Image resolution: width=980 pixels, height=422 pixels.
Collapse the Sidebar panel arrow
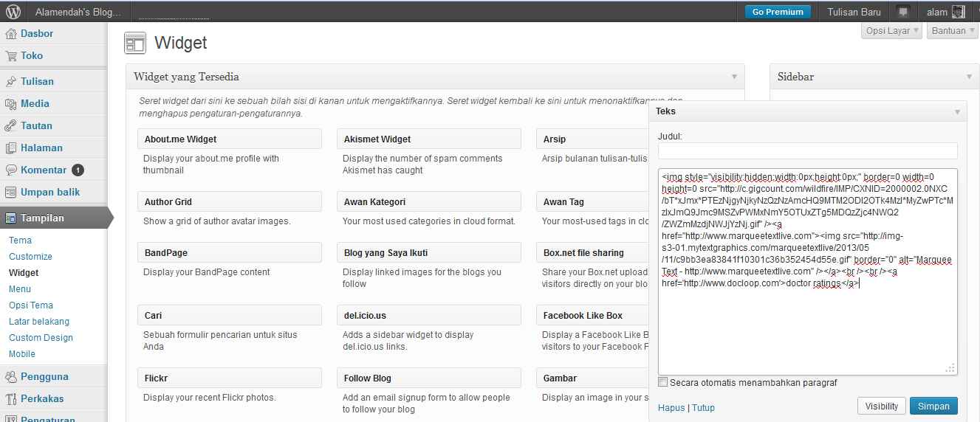[969, 77]
